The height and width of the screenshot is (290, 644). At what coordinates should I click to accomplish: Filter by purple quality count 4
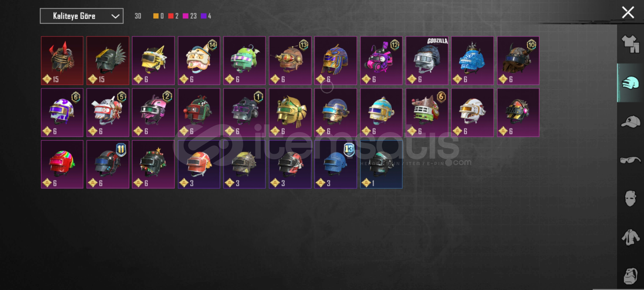[206, 16]
